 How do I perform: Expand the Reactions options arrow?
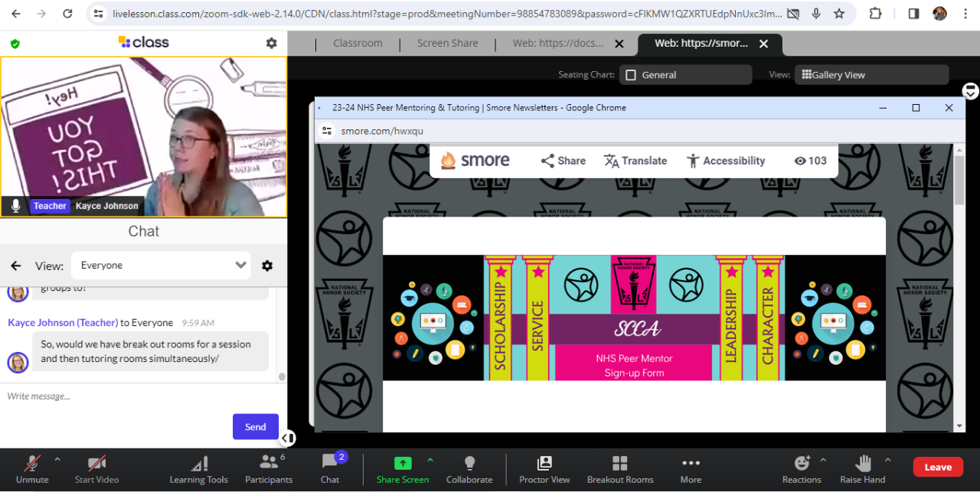(x=823, y=460)
